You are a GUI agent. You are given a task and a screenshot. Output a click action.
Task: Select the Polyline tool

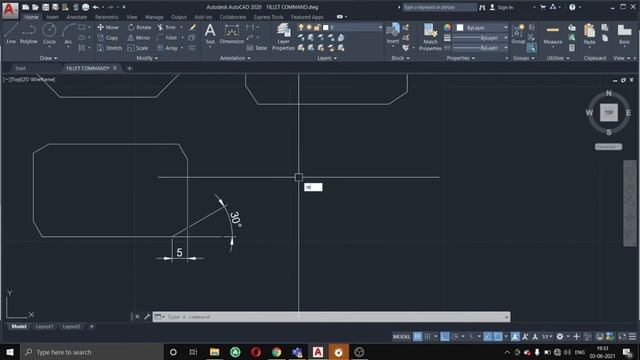pyautogui.click(x=29, y=33)
